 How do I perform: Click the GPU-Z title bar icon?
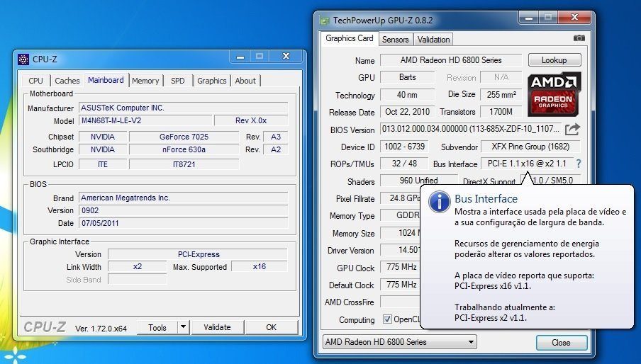pyautogui.click(x=325, y=21)
